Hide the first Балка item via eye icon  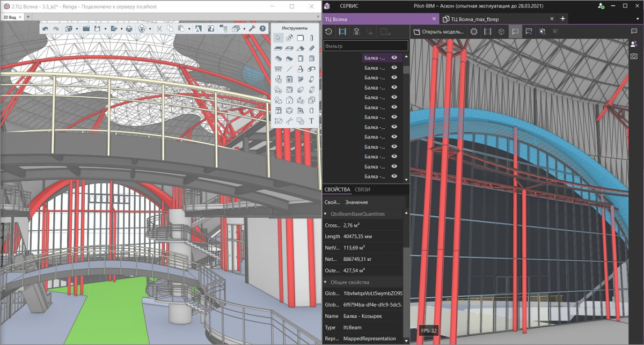pyautogui.click(x=394, y=58)
